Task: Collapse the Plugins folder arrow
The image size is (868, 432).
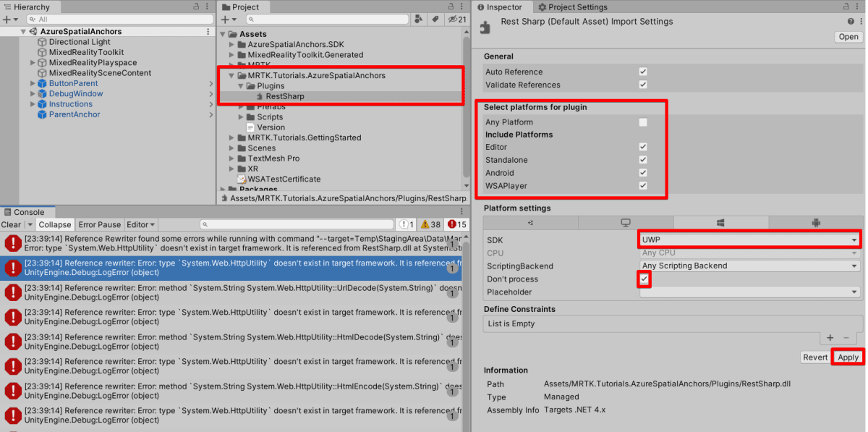Action: 242,85
